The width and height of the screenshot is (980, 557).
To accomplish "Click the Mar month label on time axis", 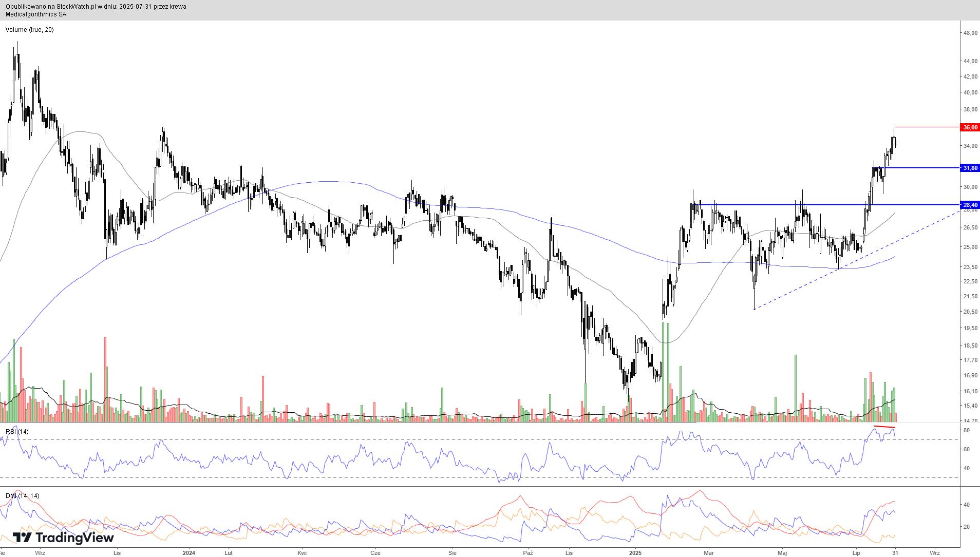I will pos(709,553).
